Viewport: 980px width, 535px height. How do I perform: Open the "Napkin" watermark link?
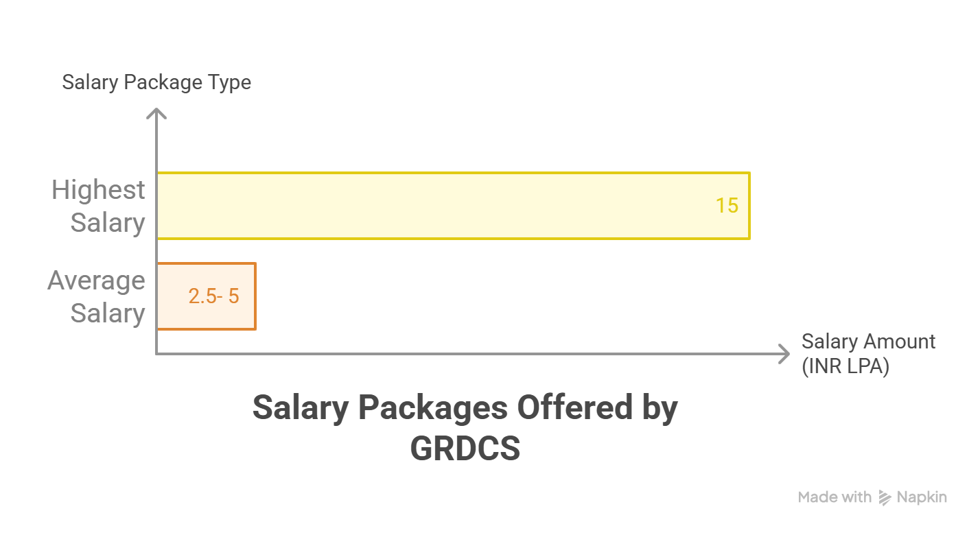coord(922,498)
